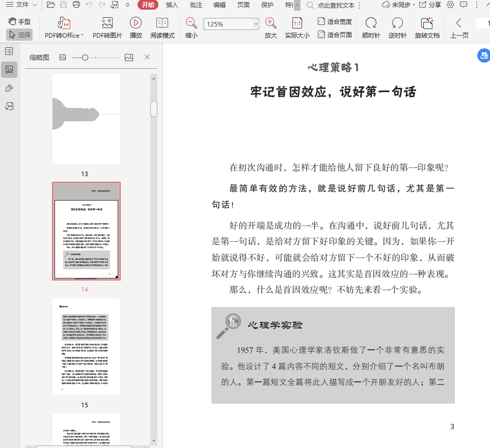Activate the 选择 selection tool

tap(19, 35)
